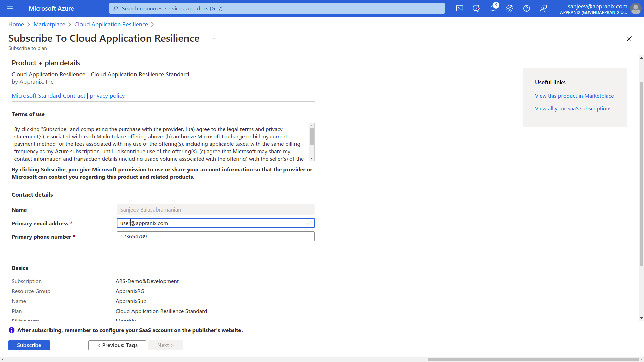This screenshot has height=362, width=644.
Task: Open the help question mark icon
Action: pos(527,8)
